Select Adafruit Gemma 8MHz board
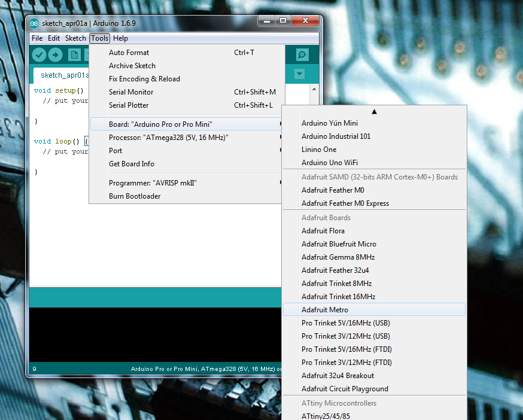This screenshot has width=523, height=420. [x=374, y=257]
